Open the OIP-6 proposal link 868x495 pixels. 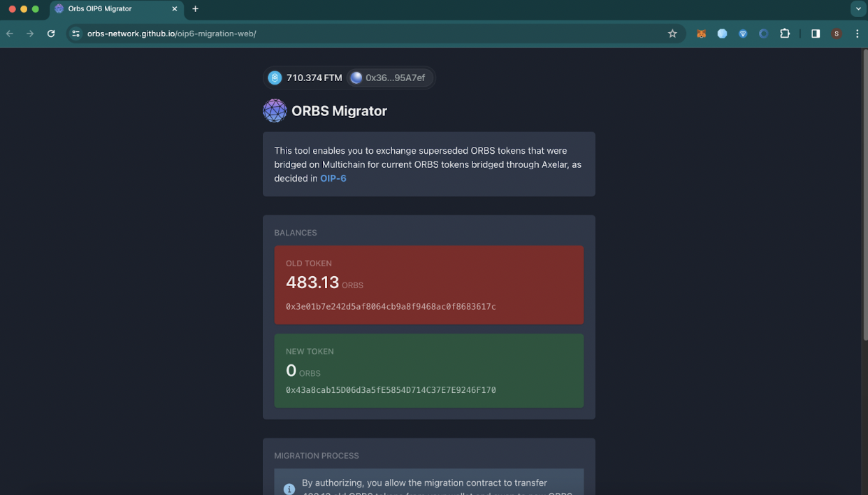[x=333, y=178]
